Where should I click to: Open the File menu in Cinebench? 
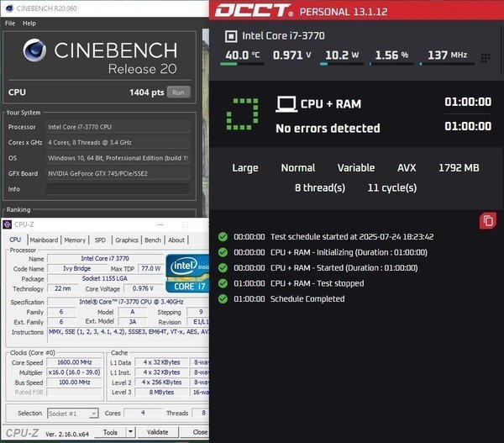(9, 24)
